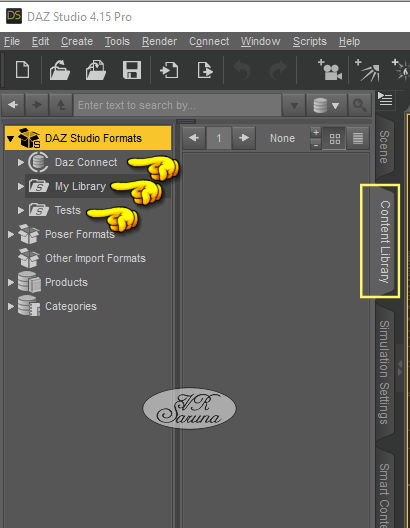
Task: Go forward with the search bar forward arrow
Action: [37, 105]
